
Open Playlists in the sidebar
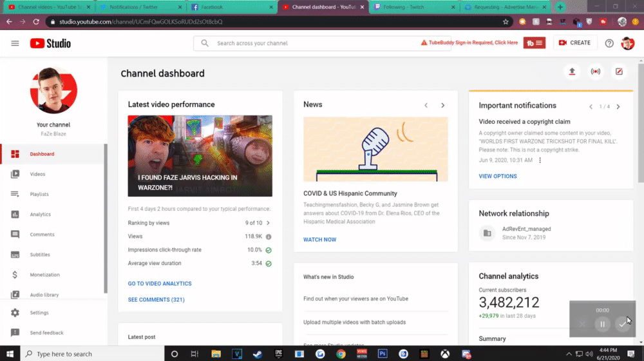pos(52,194)
